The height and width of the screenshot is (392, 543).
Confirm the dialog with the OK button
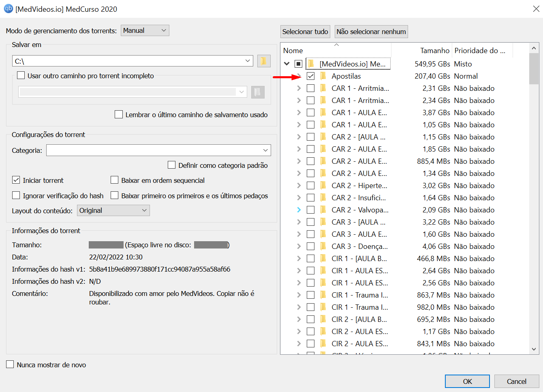pos(467,381)
